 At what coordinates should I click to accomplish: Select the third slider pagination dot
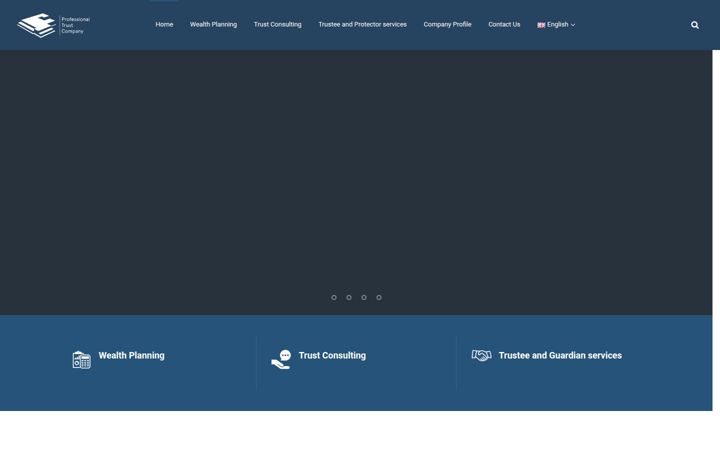click(364, 298)
